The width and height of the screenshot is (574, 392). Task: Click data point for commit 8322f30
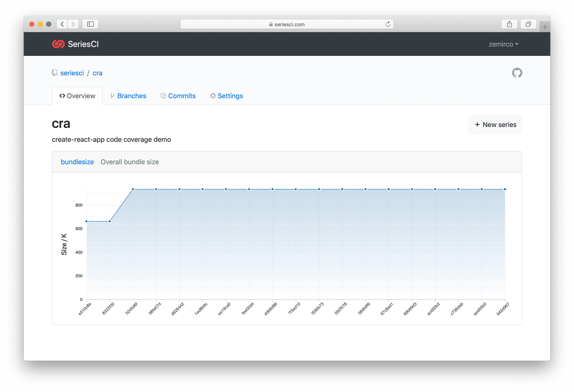tap(110, 221)
